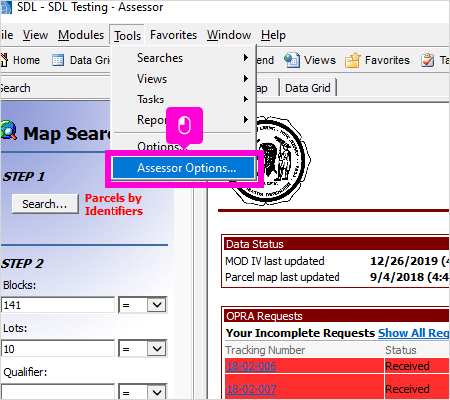Viewport: 450px width, 400px height.
Task: Open the Favorites star folder icon
Action: point(353,60)
